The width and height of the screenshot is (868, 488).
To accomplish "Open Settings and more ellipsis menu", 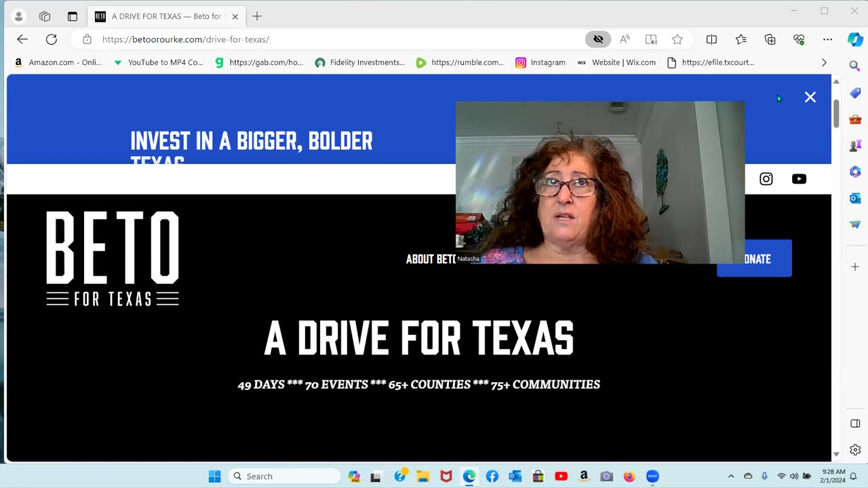I will [x=827, y=39].
